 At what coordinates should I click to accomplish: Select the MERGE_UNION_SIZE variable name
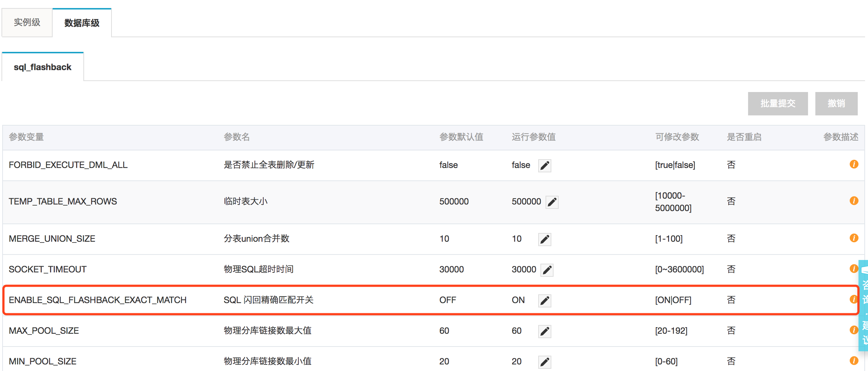(x=52, y=239)
